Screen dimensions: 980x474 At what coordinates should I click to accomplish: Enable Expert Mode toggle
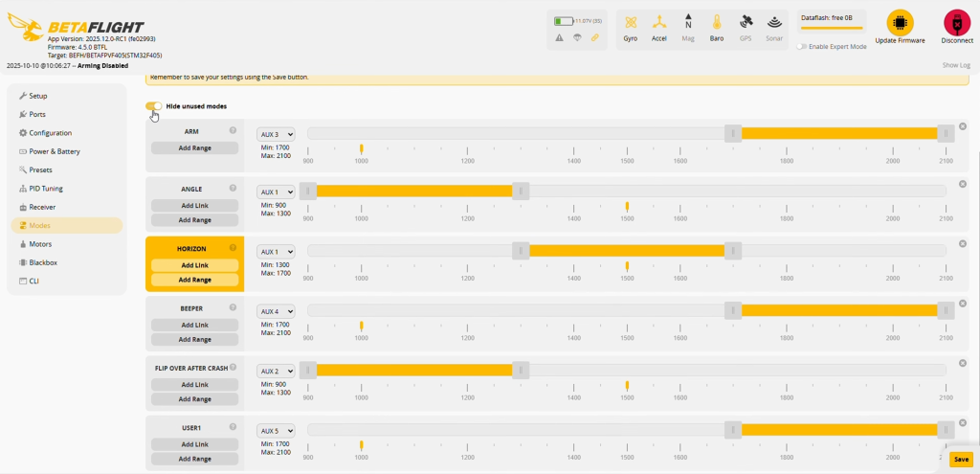[x=802, y=46]
